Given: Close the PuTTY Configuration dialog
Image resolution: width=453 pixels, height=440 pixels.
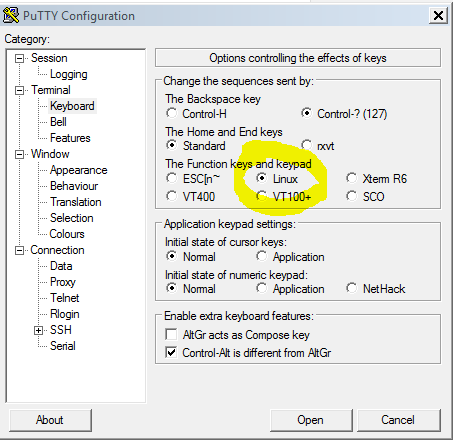Looking at the screenshot, I should point(438,15).
